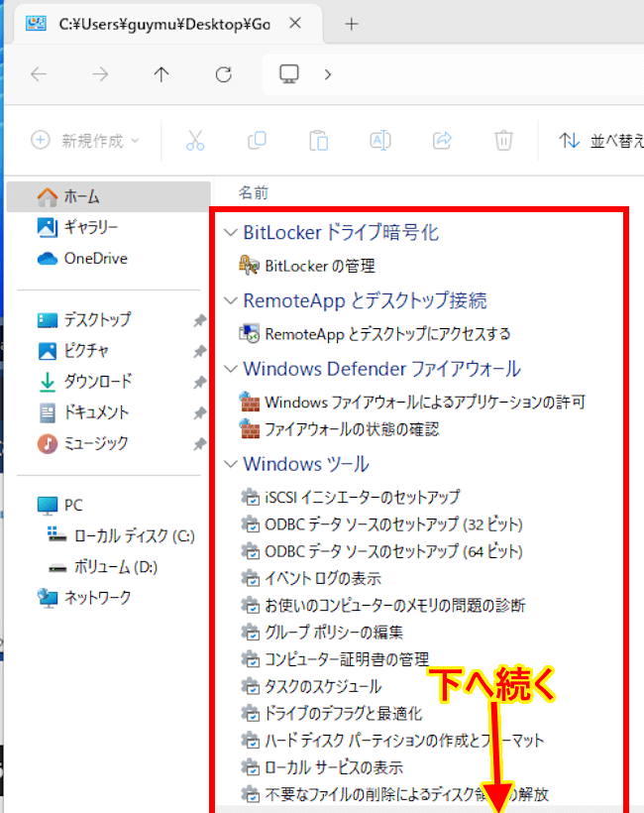The image size is (644, 813).
Task: Click the Copy icon in toolbar
Action: (x=257, y=141)
